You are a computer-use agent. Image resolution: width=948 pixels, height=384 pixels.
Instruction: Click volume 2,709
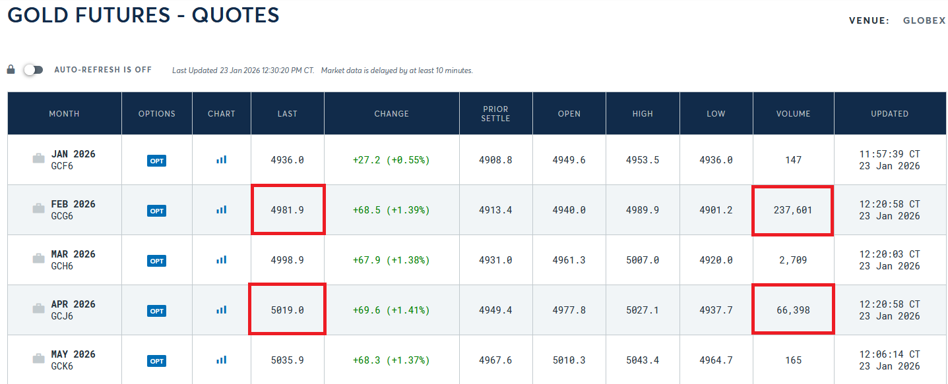(x=793, y=261)
